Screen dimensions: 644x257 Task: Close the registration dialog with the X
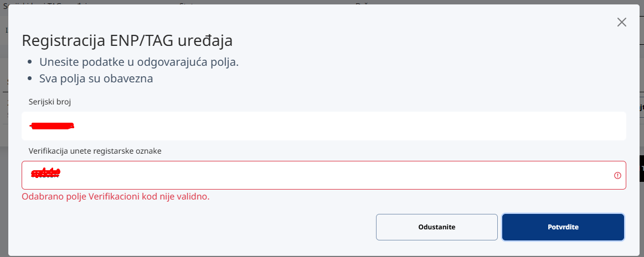(621, 22)
